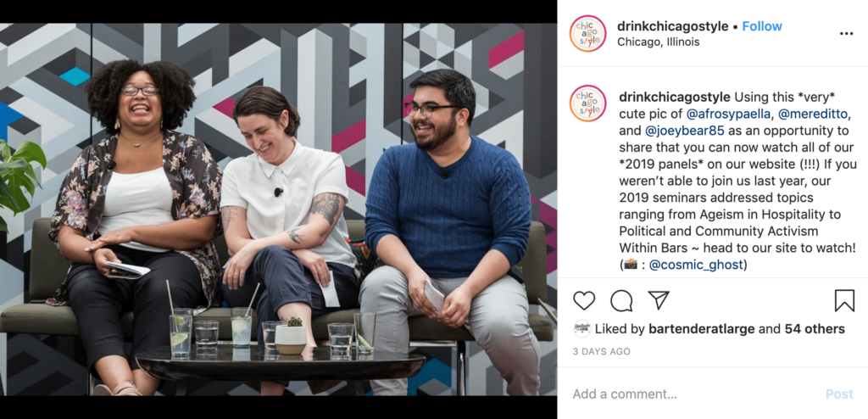Screen dimensions: 868x419
Task: Open the Chicago, Illinois location link
Action: coord(658,42)
